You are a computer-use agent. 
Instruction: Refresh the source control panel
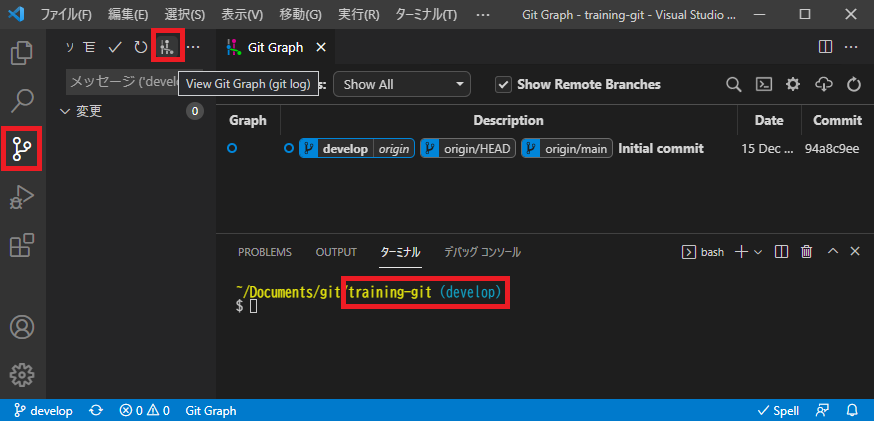point(140,47)
